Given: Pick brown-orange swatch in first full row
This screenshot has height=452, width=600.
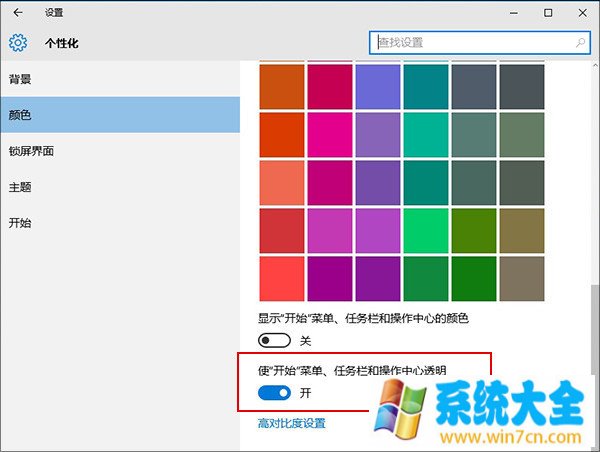Looking at the screenshot, I should pos(282,87).
